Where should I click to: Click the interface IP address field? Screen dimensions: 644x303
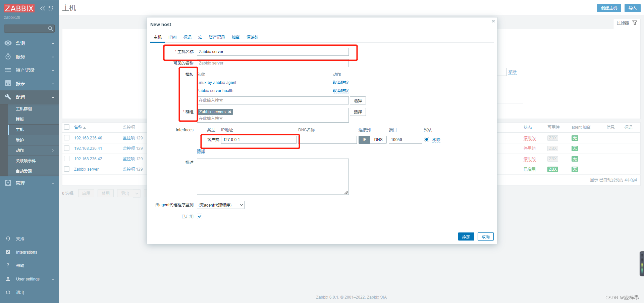(259, 140)
